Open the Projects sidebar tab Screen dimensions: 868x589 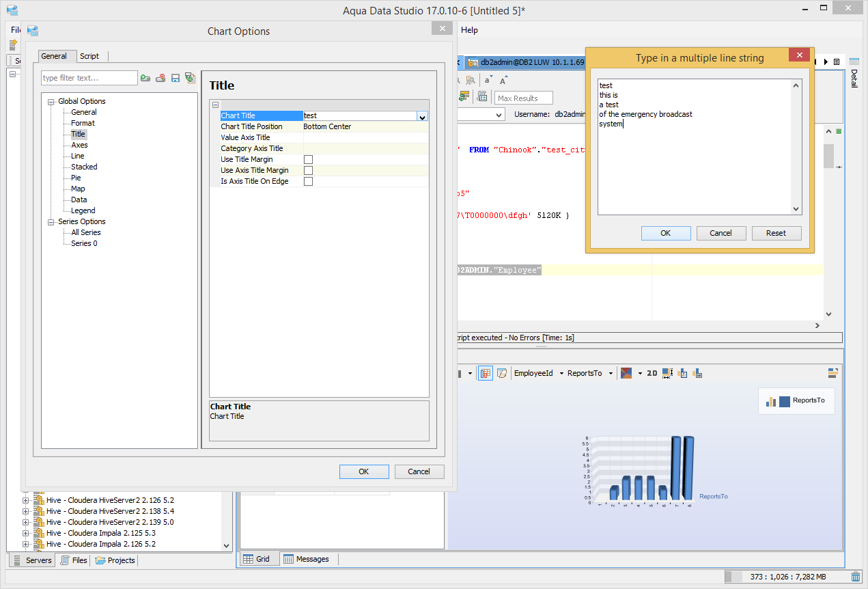[115, 560]
